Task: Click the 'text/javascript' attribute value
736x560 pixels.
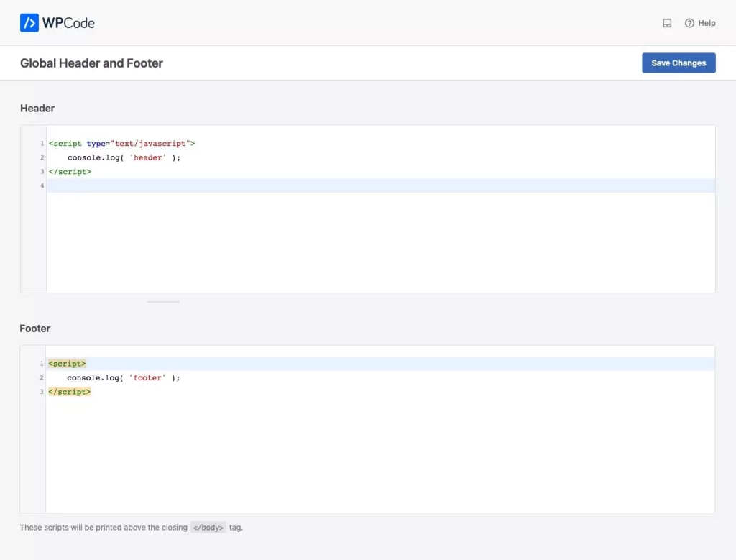Action: click(151, 144)
